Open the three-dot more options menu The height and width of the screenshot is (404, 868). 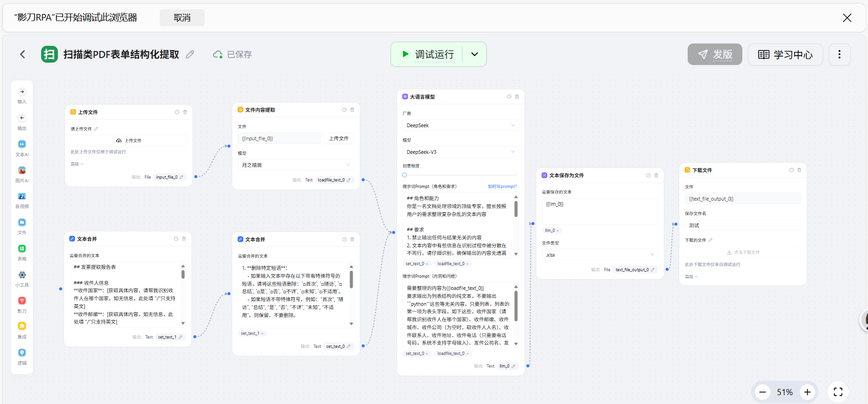(840, 55)
